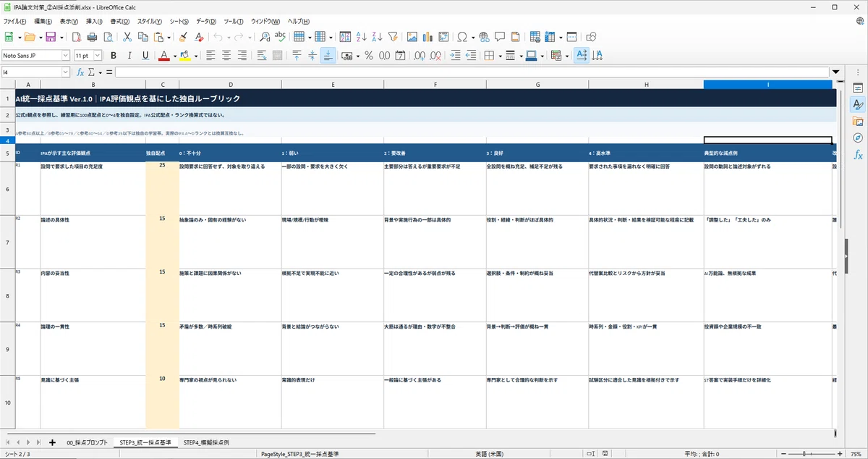
Task: Insert a special character (Omega)
Action: coord(462,37)
